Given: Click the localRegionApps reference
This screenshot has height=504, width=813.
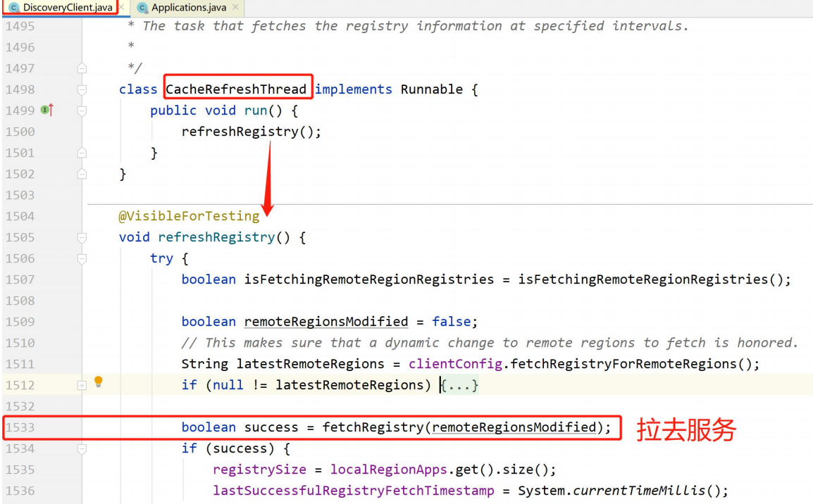Looking at the screenshot, I should click(x=388, y=470).
